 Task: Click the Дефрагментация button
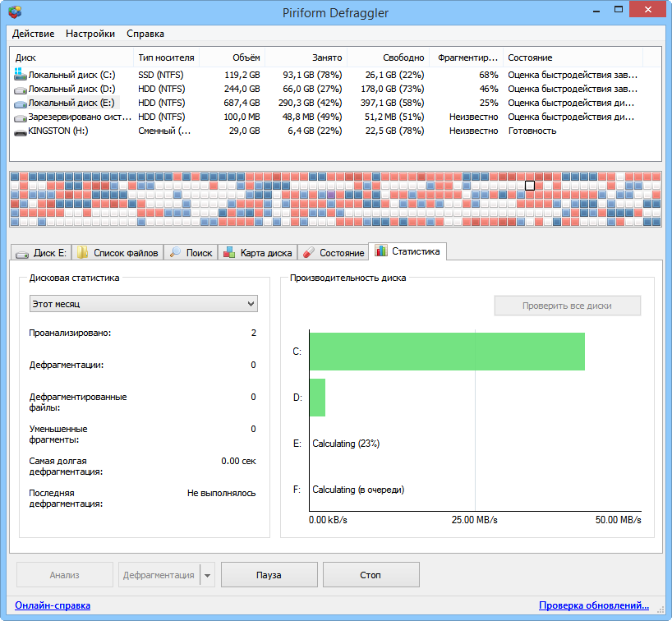159,575
